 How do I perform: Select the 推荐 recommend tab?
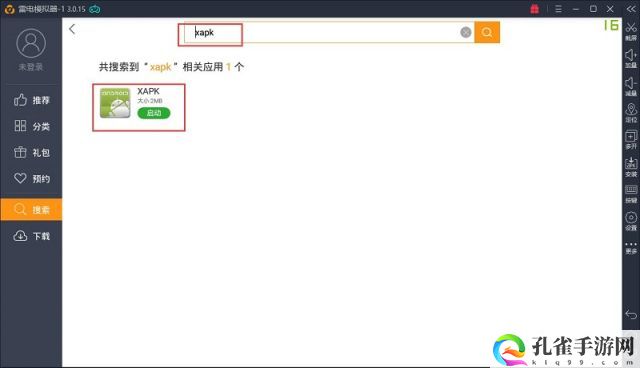click(x=31, y=100)
